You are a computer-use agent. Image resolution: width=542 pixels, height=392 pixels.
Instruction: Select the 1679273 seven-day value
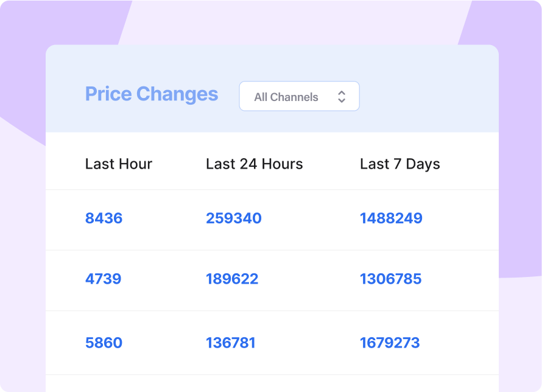click(390, 343)
